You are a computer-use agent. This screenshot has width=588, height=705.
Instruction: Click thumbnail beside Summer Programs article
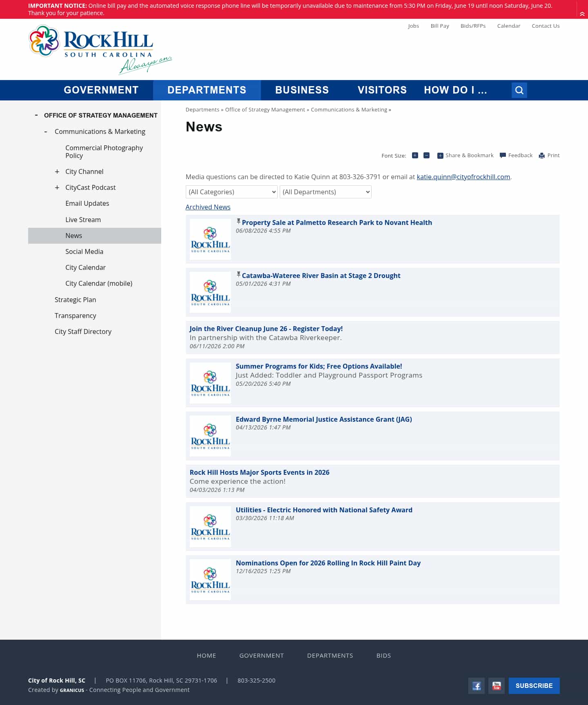(x=210, y=383)
